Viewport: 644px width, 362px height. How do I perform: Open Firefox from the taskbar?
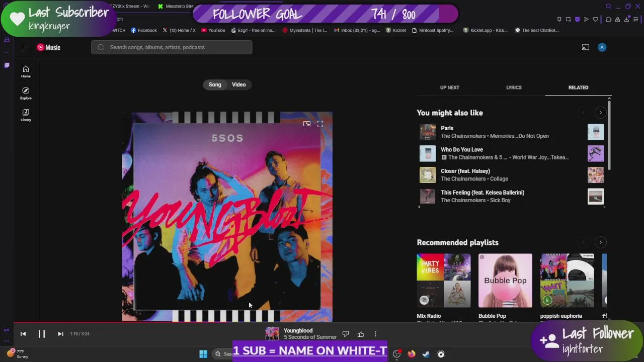pyautogui.click(x=411, y=354)
